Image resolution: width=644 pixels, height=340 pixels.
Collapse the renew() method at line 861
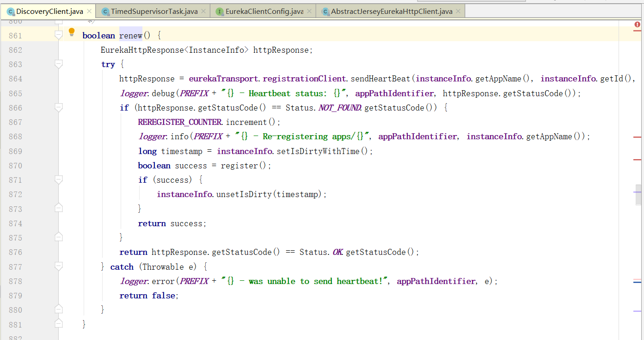tap(58, 35)
